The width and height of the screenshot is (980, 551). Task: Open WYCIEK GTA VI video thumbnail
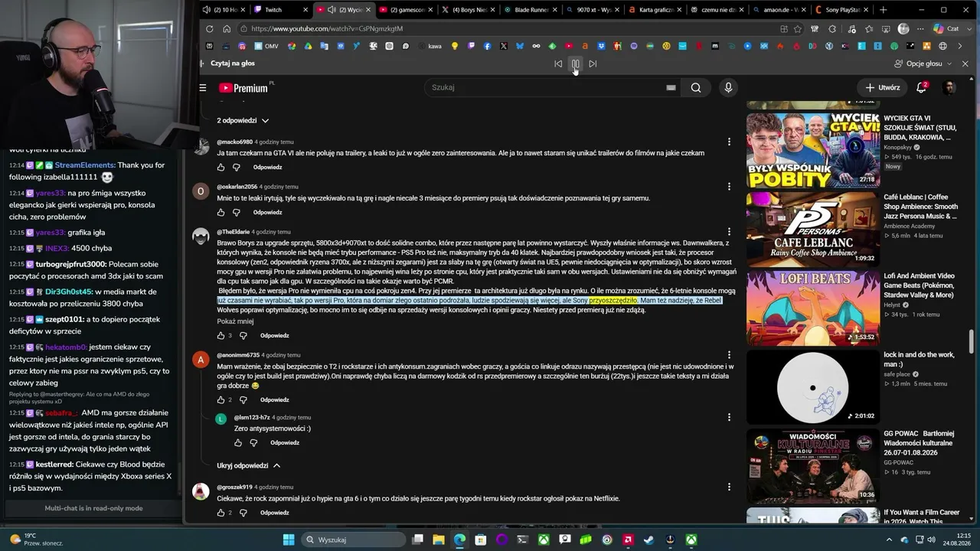click(812, 151)
